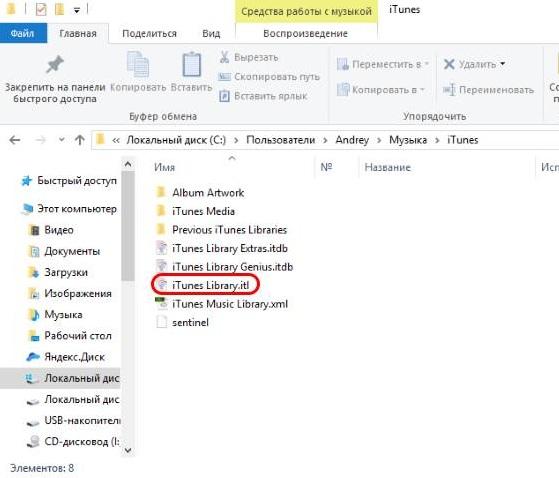
Task: Click the pin to Quick Access icon
Action: (55, 65)
